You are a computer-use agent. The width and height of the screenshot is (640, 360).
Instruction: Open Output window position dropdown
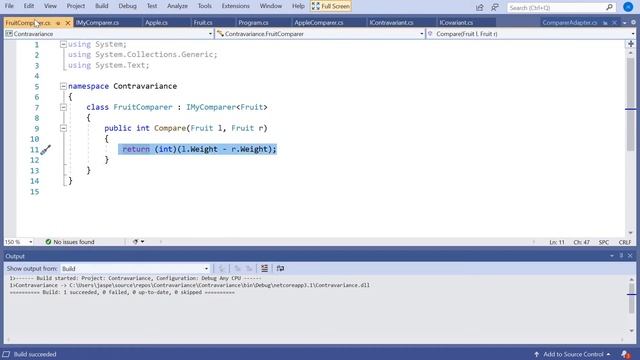pyautogui.click(x=612, y=256)
